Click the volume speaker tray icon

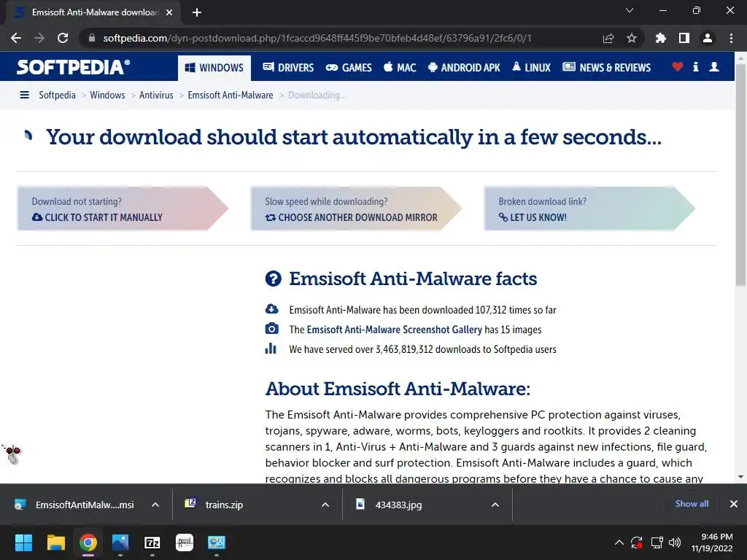[x=675, y=542]
